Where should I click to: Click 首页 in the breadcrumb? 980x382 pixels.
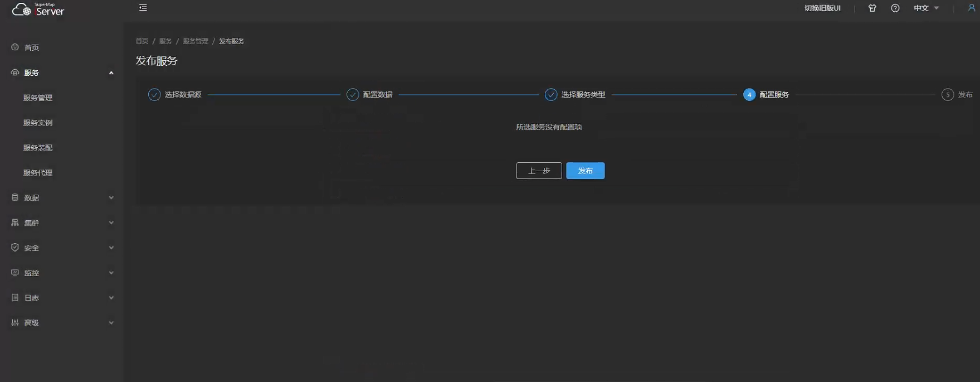[x=142, y=41]
